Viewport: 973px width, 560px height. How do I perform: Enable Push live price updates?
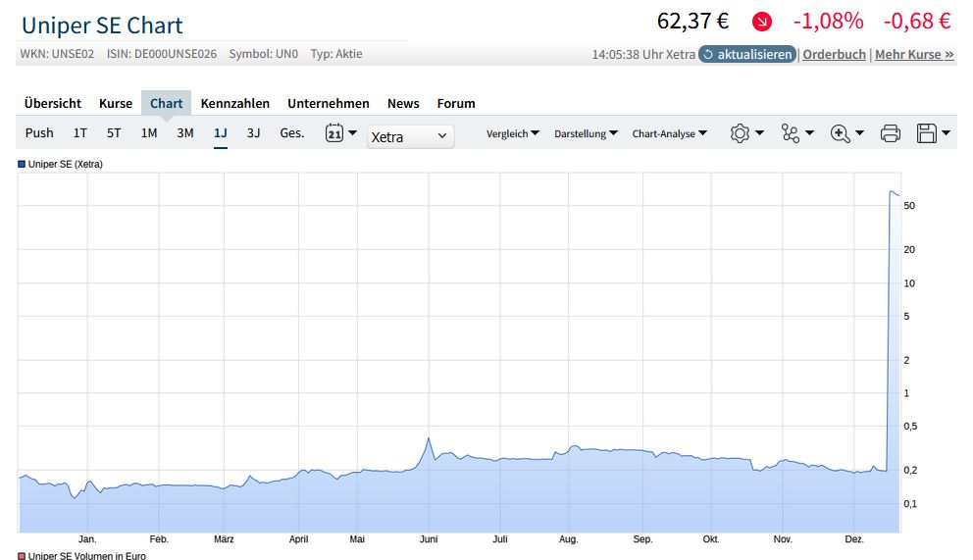[x=39, y=133]
